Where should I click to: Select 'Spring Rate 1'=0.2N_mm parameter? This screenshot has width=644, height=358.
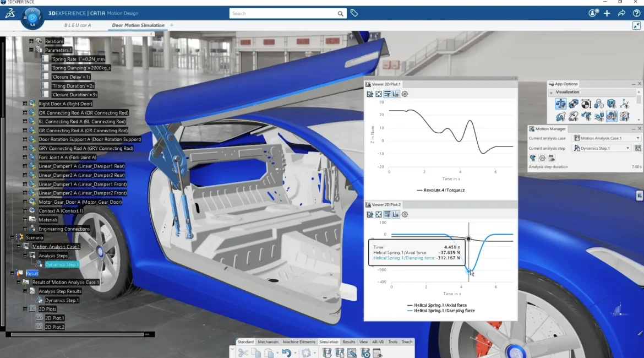[79, 59]
